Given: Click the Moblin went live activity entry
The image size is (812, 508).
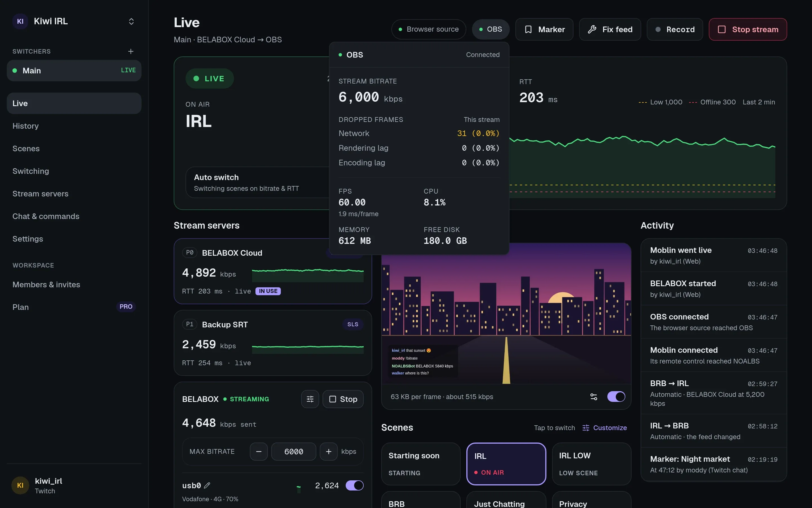Looking at the screenshot, I should (x=713, y=255).
